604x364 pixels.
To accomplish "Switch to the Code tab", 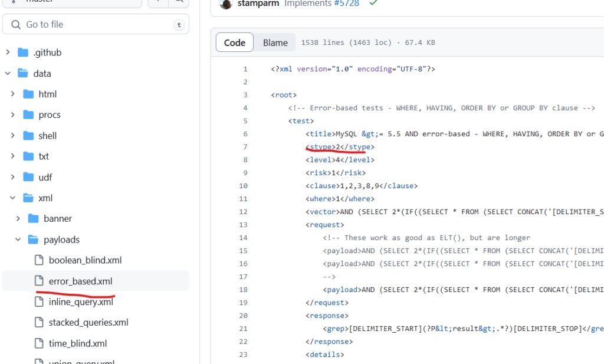I will coord(235,42).
